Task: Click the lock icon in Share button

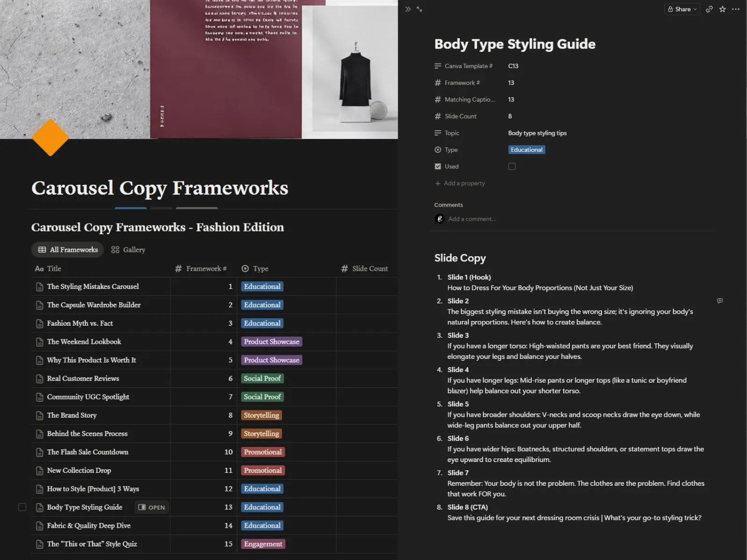Action: click(x=670, y=9)
